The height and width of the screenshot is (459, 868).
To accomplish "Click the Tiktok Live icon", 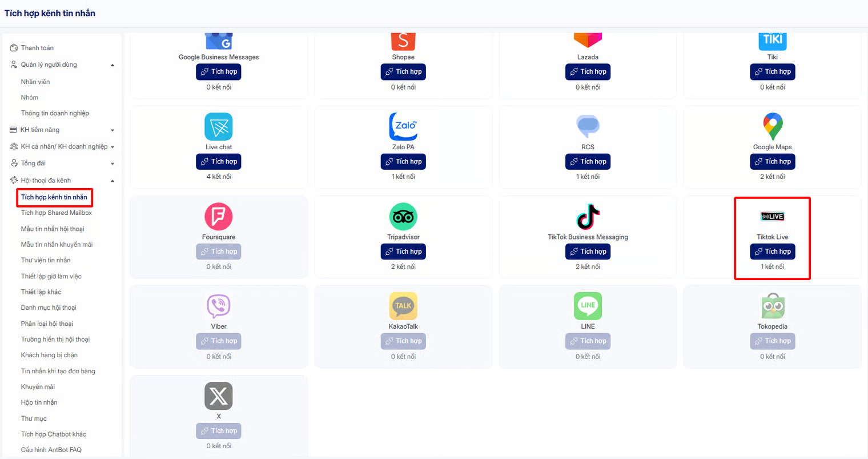I will point(773,217).
